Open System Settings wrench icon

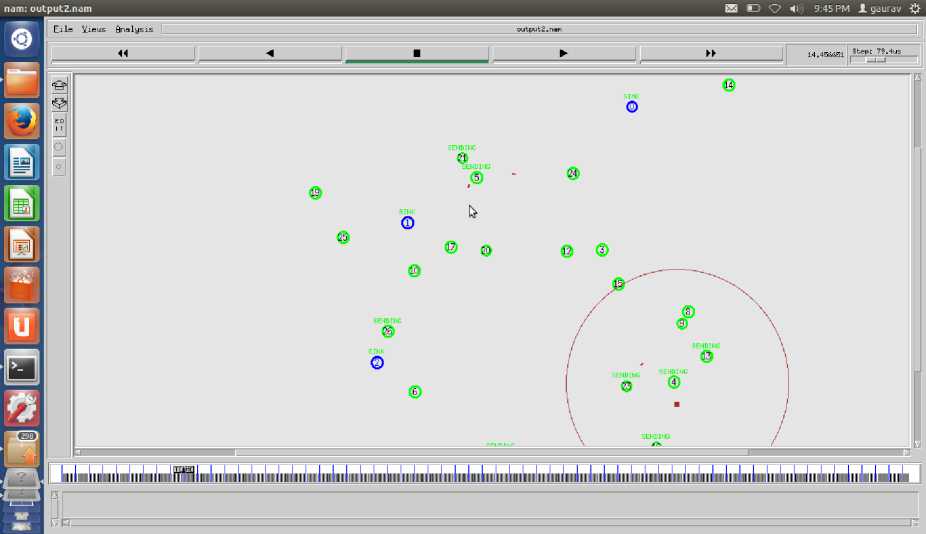22,408
